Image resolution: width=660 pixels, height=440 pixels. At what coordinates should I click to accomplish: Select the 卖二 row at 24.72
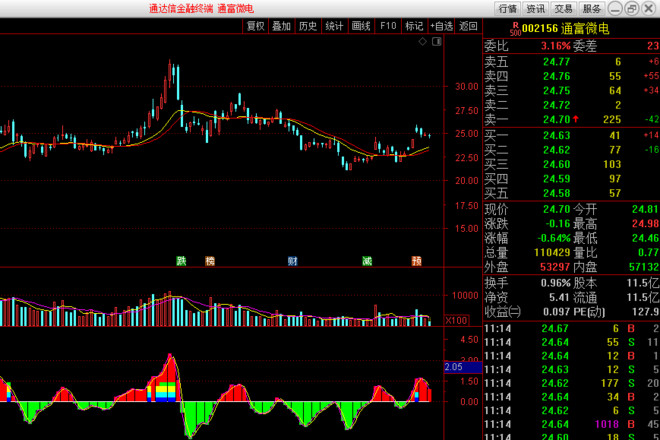pos(572,105)
